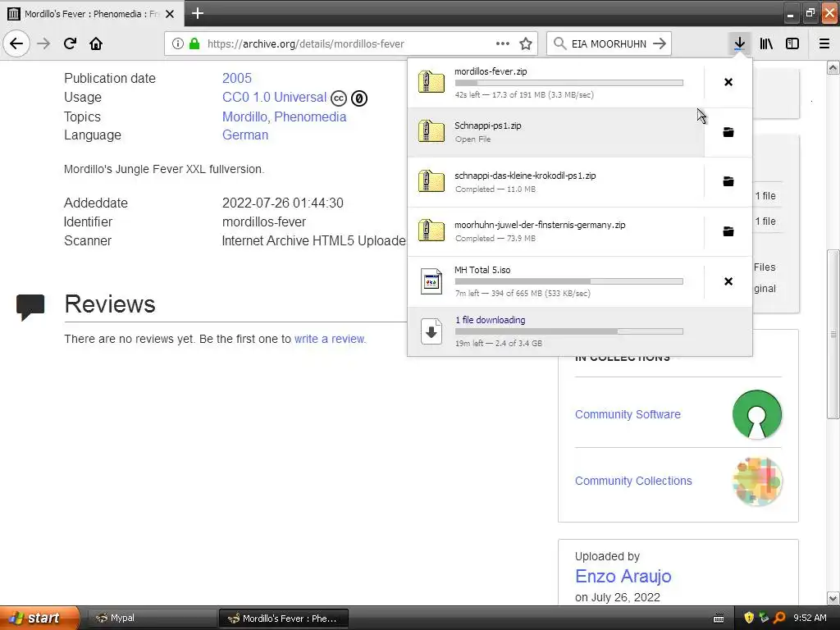
Task: Open a new browser tab
Action: coord(197,13)
